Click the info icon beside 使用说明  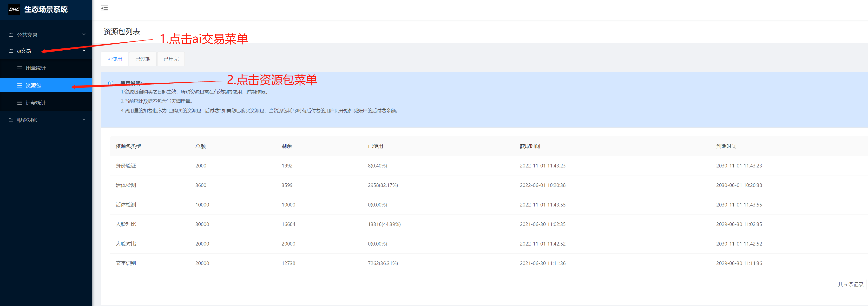click(111, 83)
